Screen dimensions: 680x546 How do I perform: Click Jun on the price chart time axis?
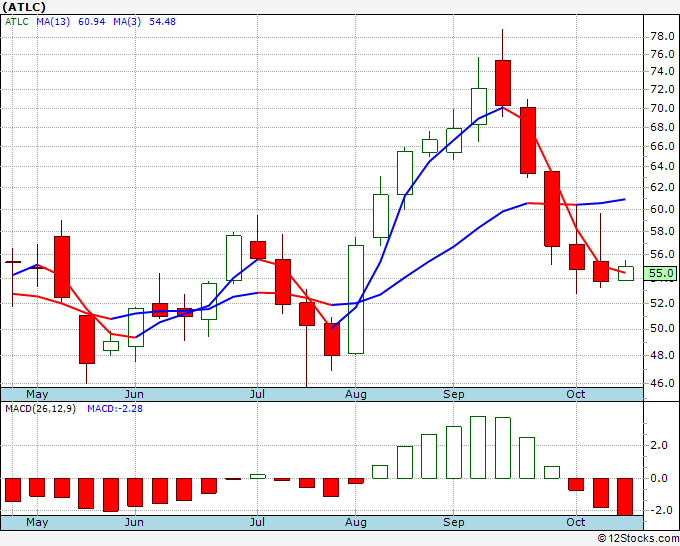[134, 394]
